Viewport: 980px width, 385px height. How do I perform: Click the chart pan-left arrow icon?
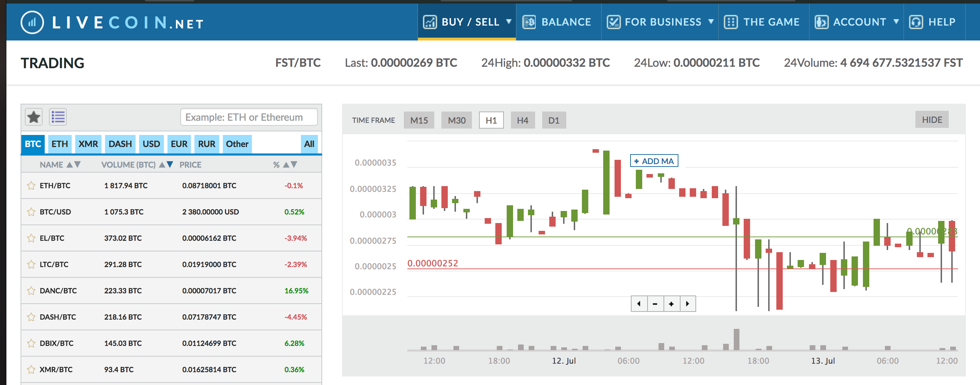pyautogui.click(x=639, y=304)
